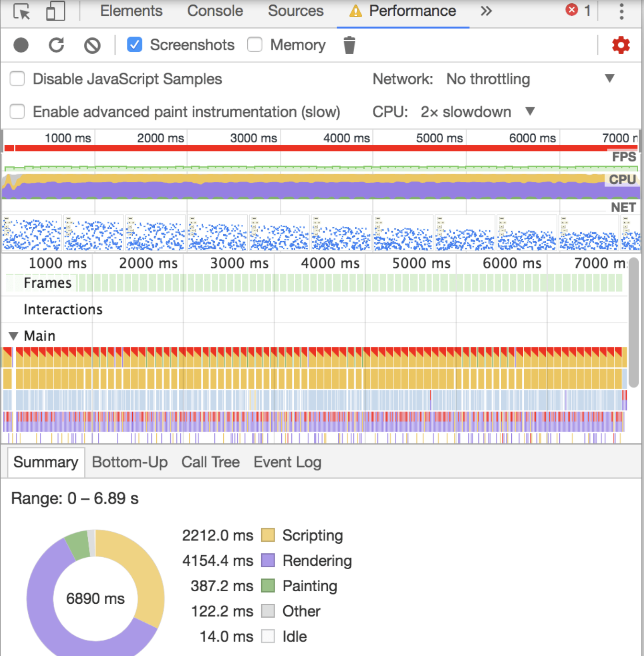Click the CPU overview chart label
The image size is (644, 656).
point(622,179)
